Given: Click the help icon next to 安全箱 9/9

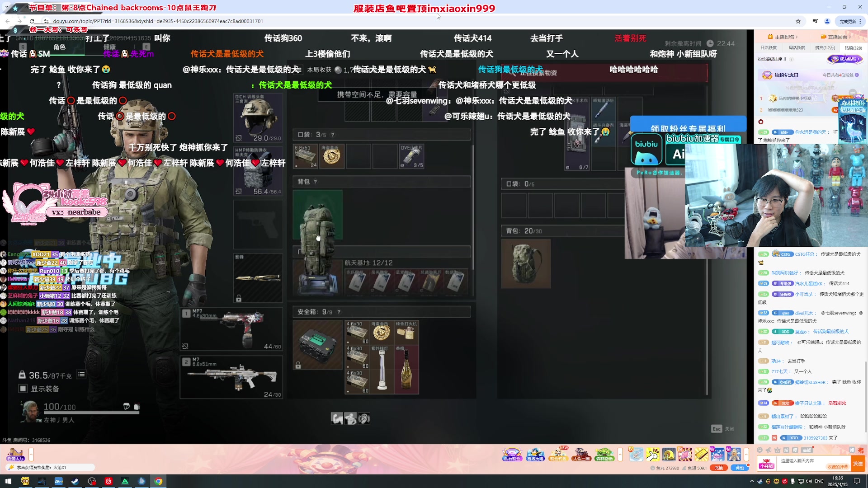Looking at the screenshot, I should click(x=339, y=312).
